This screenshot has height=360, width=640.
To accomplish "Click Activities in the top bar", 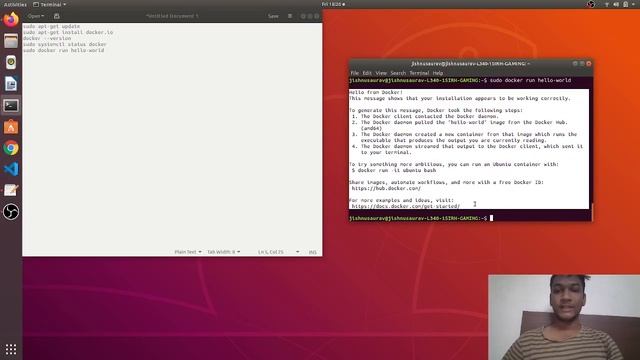I will 15,4.
